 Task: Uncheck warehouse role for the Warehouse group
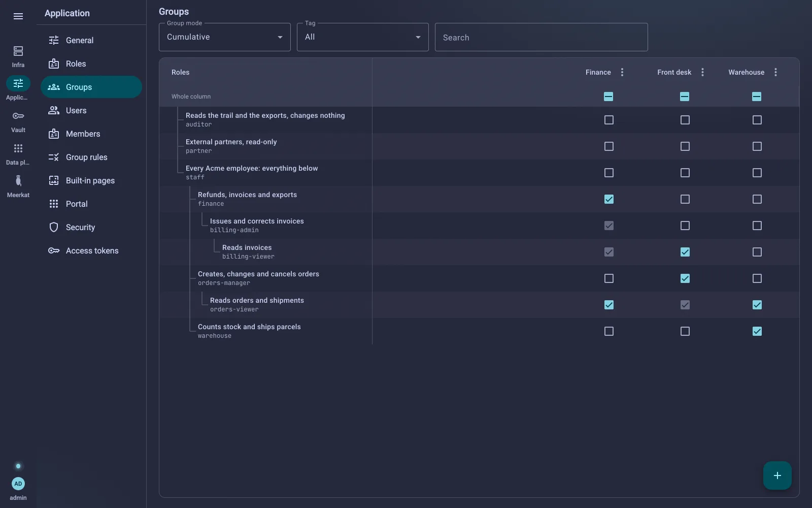click(757, 331)
